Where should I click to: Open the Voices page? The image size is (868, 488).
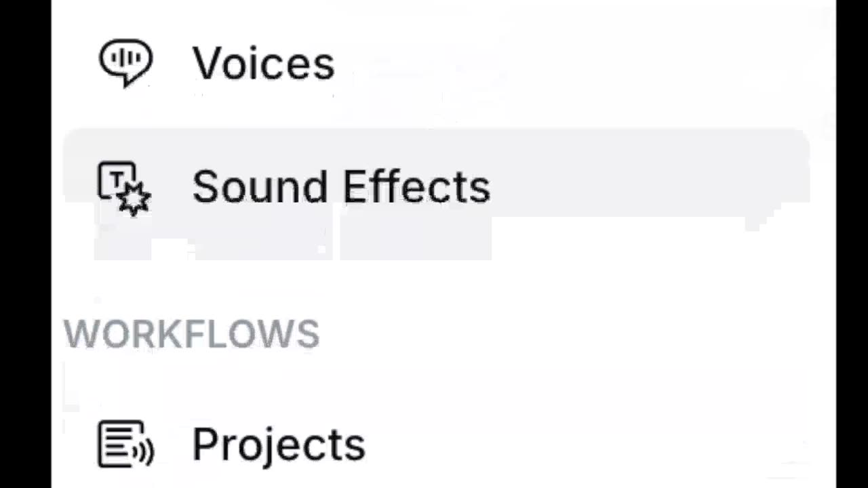(x=263, y=64)
